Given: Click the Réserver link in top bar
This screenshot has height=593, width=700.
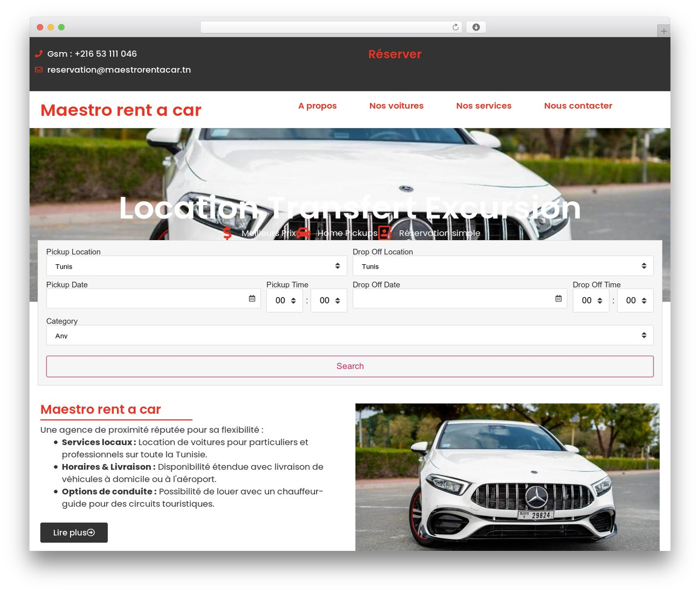Looking at the screenshot, I should [395, 54].
